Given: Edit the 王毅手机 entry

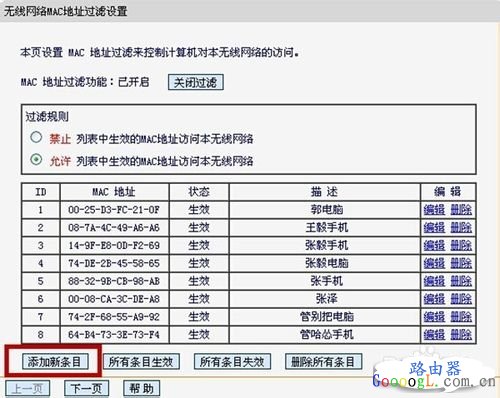Looking at the screenshot, I should tap(434, 228).
